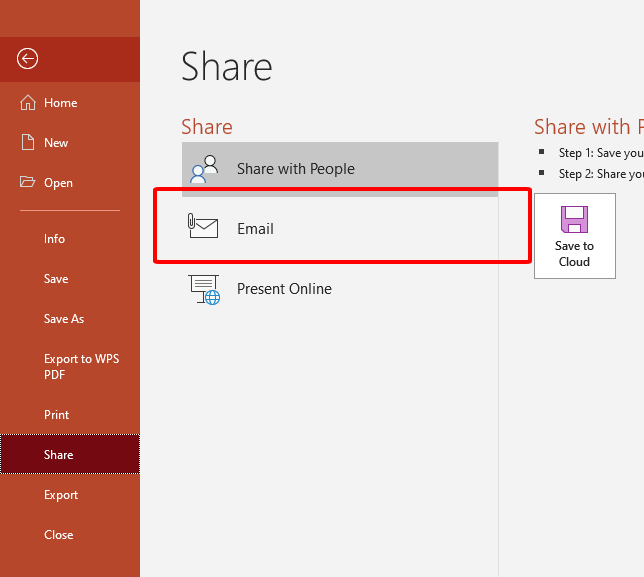Screen dimensions: 644x577
Task: Click the Email envelope attachment icon
Action: (x=203, y=226)
